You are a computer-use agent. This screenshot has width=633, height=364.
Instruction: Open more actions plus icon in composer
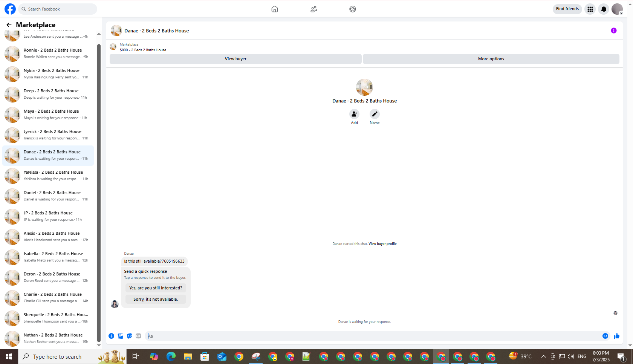coord(112,336)
